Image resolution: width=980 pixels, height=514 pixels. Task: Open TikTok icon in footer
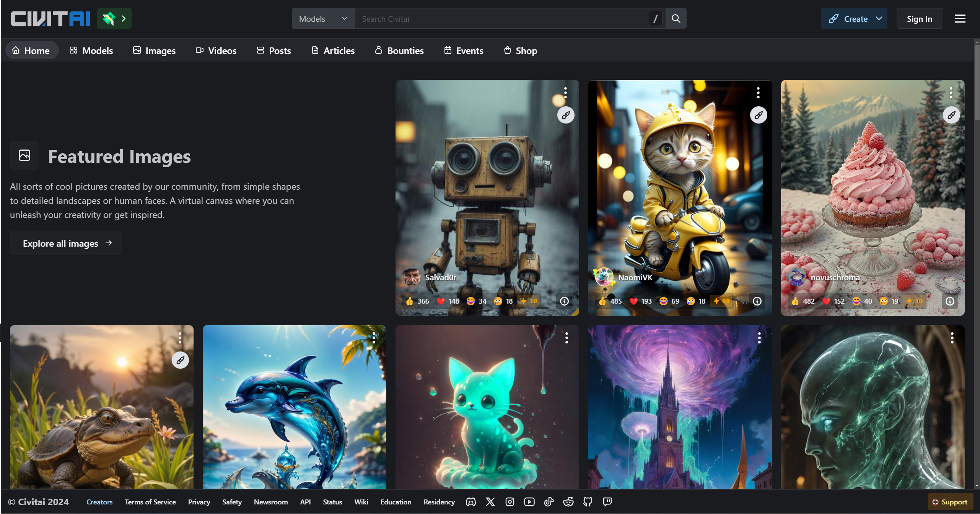[x=549, y=502]
